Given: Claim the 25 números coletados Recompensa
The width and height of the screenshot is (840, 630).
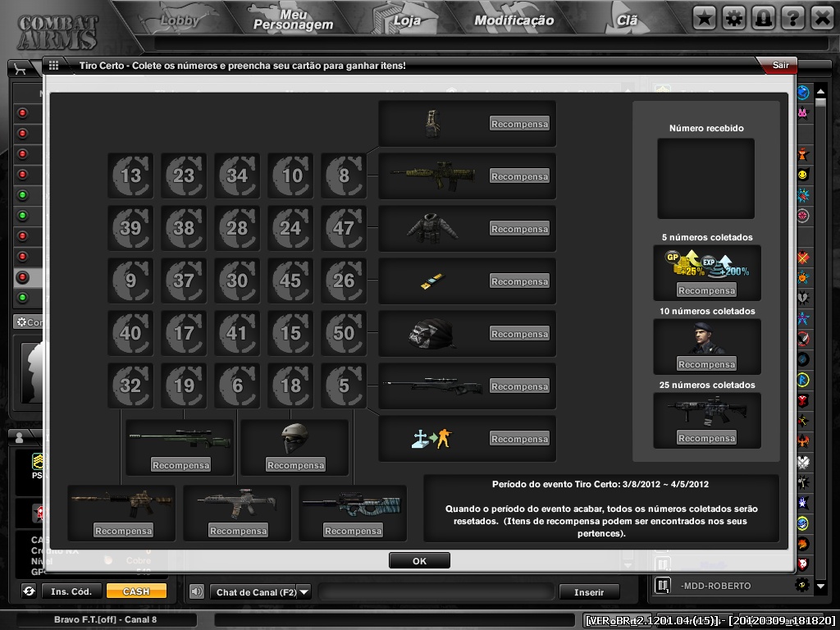Looking at the screenshot, I should coord(705,437).
